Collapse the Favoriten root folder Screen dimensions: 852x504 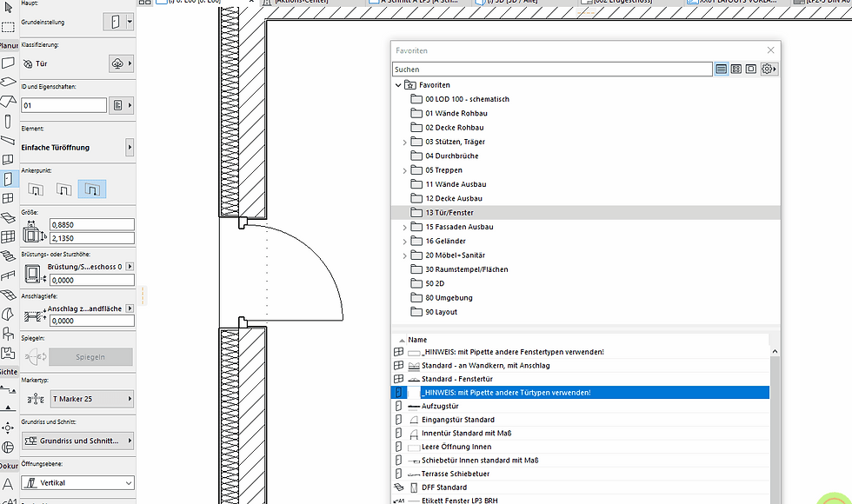398,85
